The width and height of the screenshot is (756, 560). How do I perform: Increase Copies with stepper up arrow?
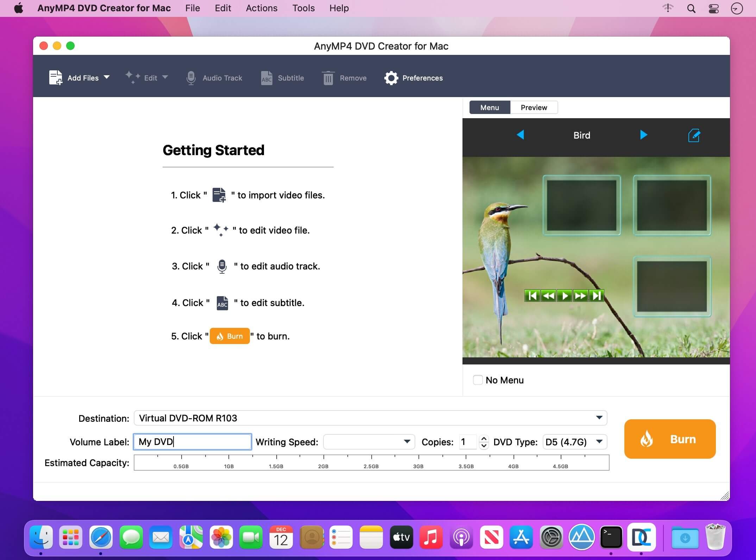click(484, 438)
